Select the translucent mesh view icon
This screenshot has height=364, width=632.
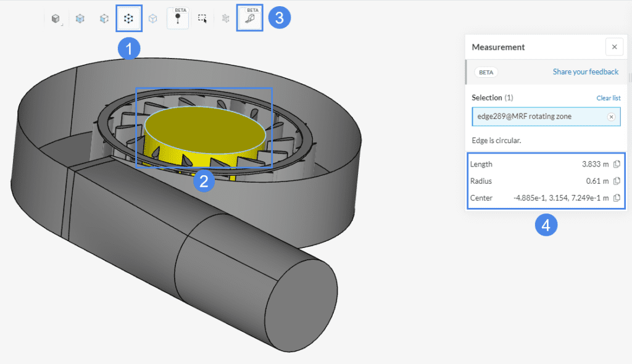coord(79,18)
